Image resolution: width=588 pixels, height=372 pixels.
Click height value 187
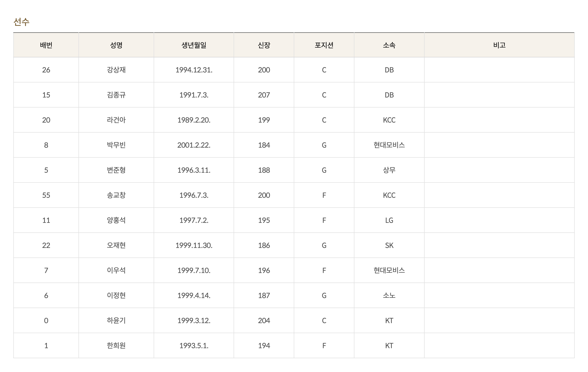pos(264,296)
